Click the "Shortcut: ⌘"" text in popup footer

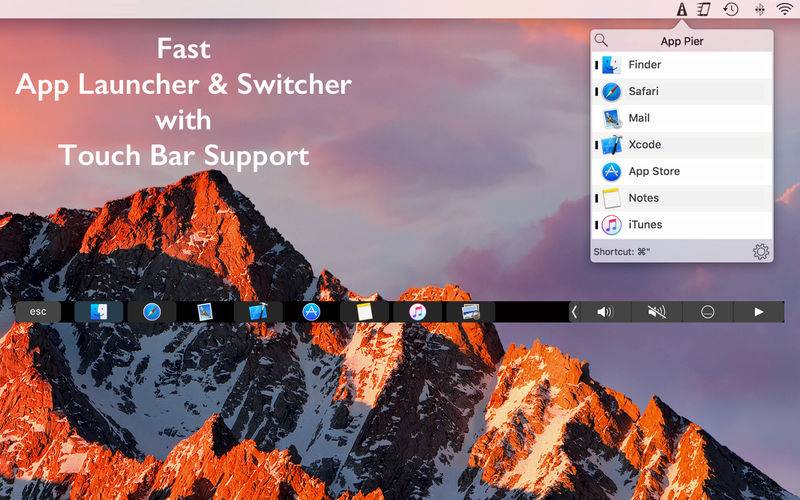pos(621,252)
